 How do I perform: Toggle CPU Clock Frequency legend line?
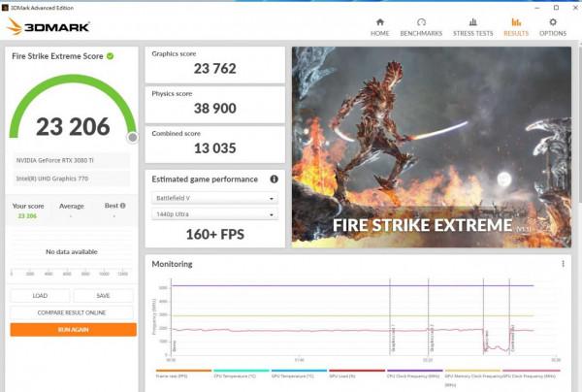tap(415, 373)
